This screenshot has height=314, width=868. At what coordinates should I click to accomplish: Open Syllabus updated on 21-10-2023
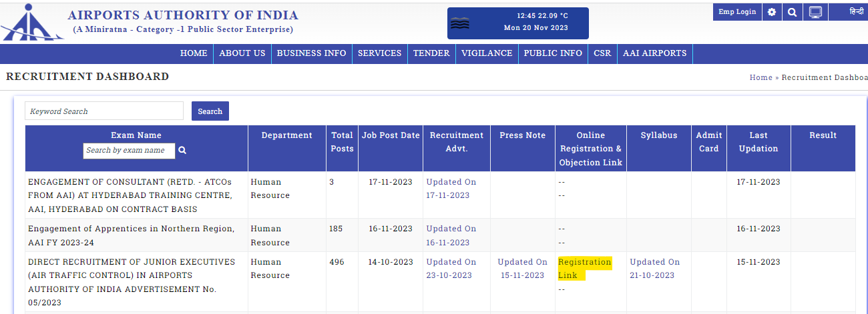(655, 269)
